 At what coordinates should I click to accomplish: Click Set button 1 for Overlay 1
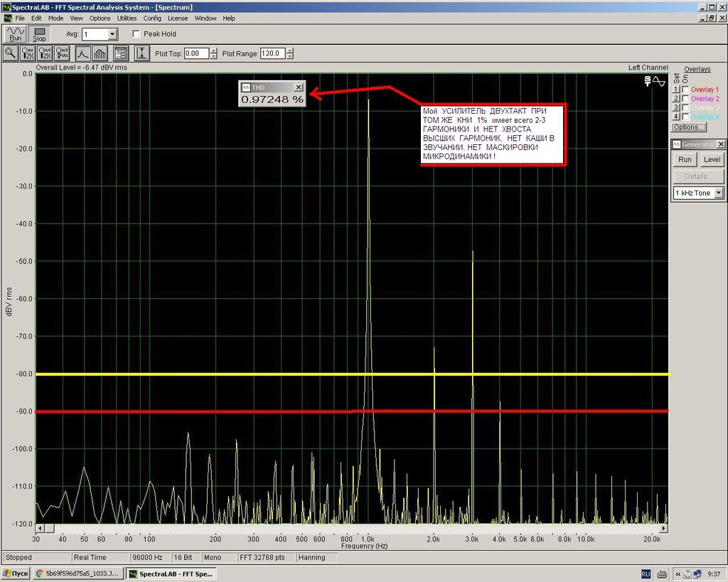coord(676,90)
